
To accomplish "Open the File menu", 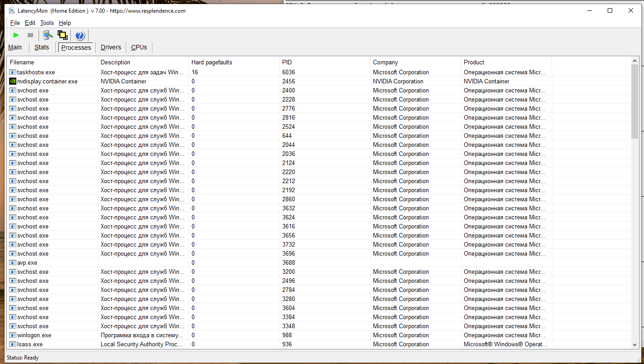I will pyautogui.click(x=15, y=23).
